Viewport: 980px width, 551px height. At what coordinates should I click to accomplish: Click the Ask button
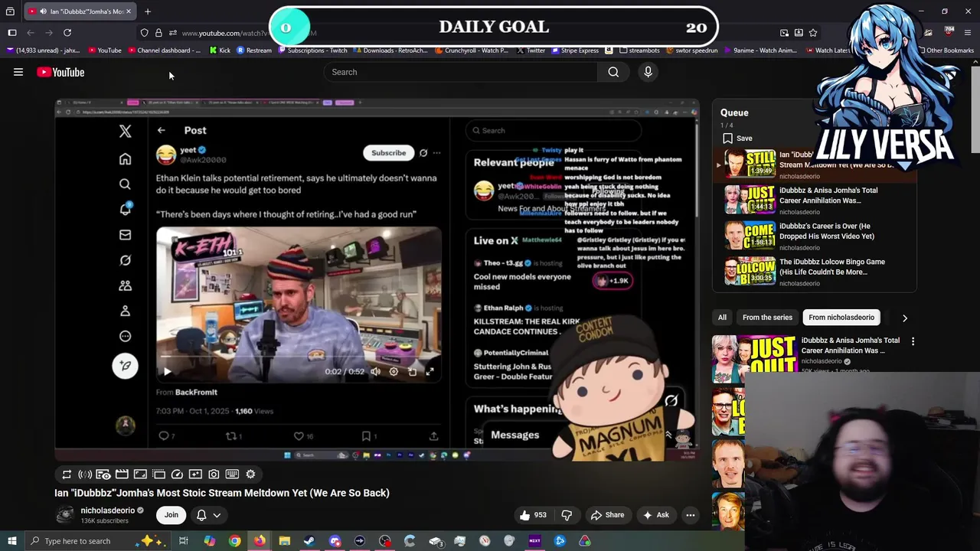coord(656,515)
